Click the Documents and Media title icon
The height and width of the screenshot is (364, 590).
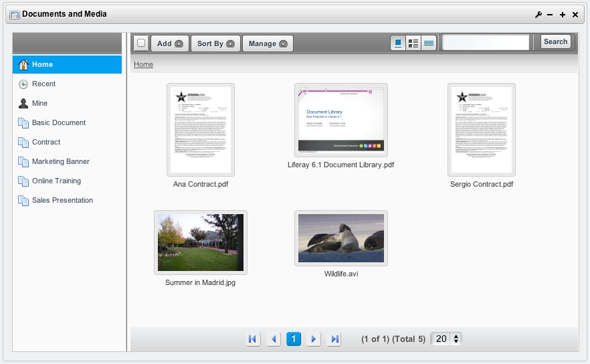click(14, 15)
